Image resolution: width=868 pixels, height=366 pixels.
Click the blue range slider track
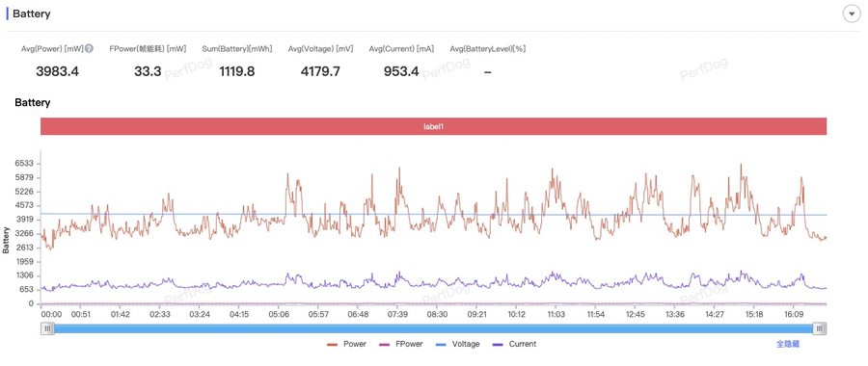pyautogui.click(x=433, y=328)
